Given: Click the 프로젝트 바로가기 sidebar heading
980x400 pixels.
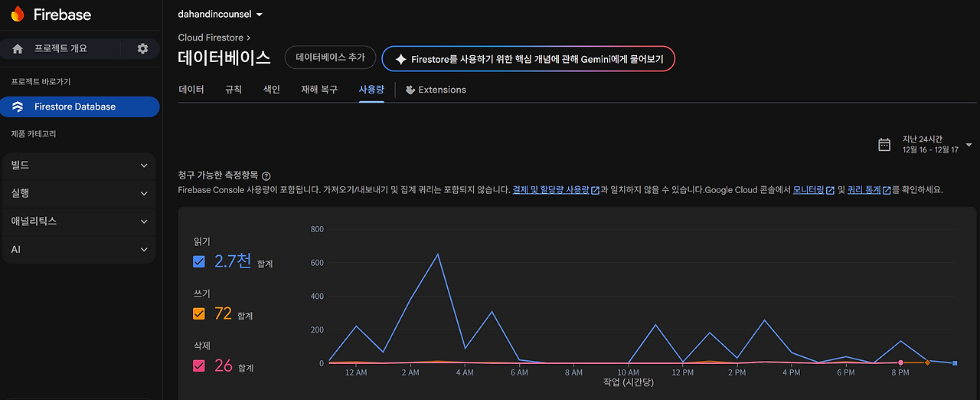Looking at the screenshot, I should click(41, 82).
